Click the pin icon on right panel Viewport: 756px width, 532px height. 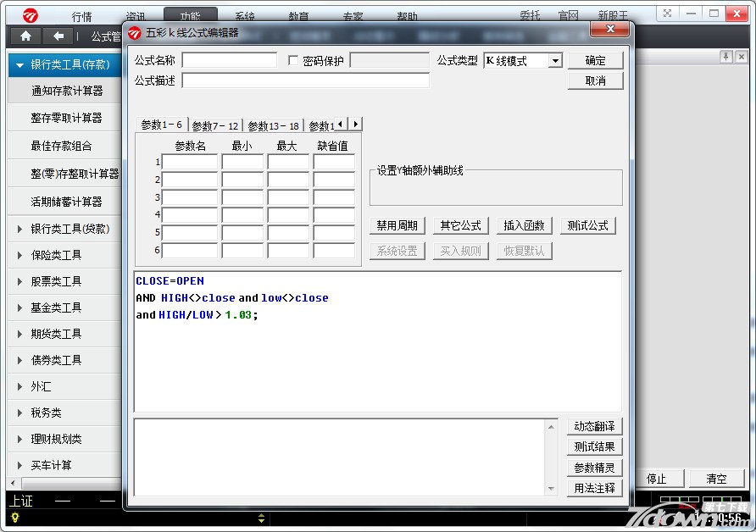[726, 57]
